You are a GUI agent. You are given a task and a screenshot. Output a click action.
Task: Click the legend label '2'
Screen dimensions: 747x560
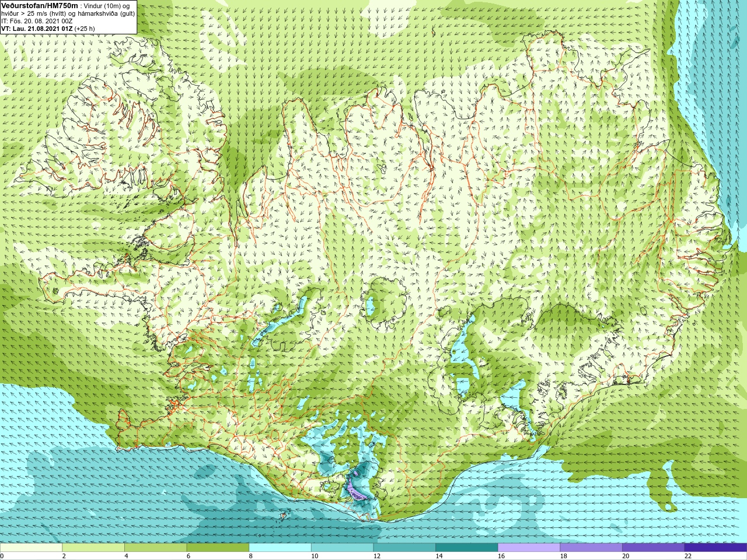pyautogui.click(x=64, y=556)
